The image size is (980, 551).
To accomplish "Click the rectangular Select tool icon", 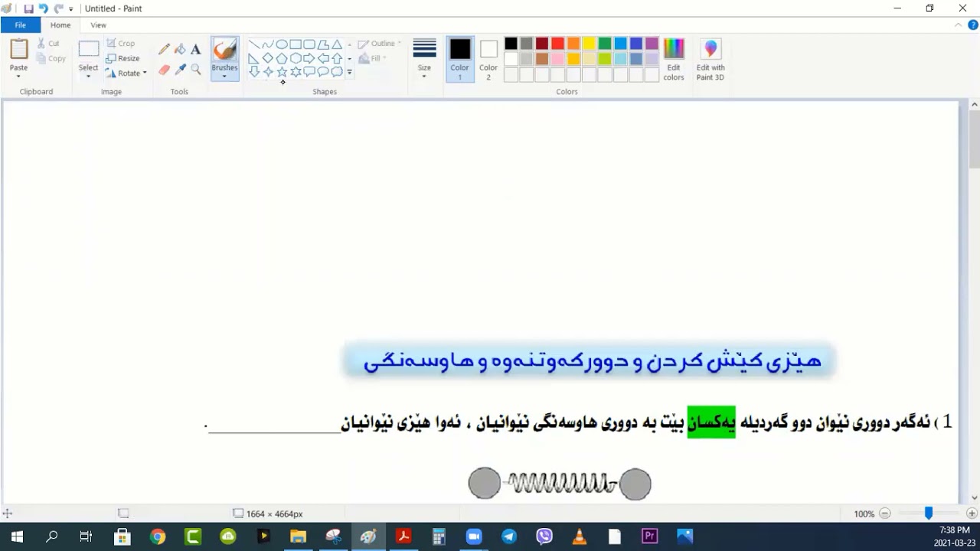I will [x=89, y=50].
